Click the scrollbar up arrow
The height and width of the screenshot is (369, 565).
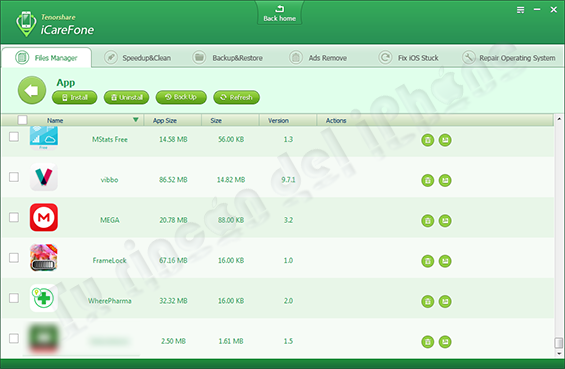(x=559, y=118)
